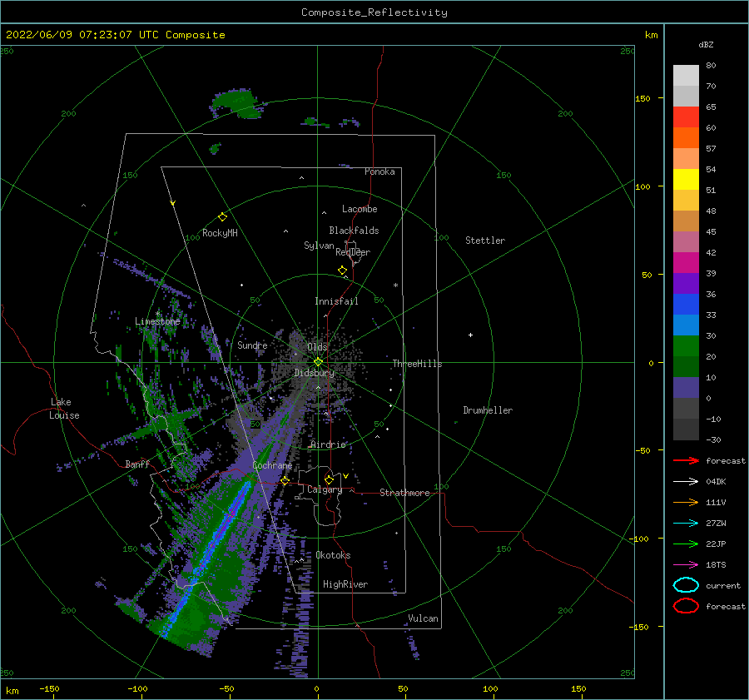
Task: Click the Limestone label
Action: [x=157, y=321]
